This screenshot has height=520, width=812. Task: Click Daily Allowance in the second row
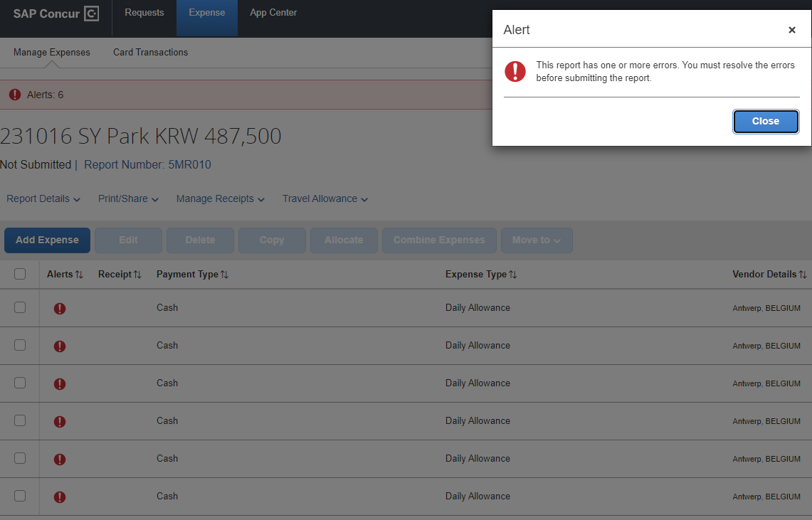pos(478,345)
